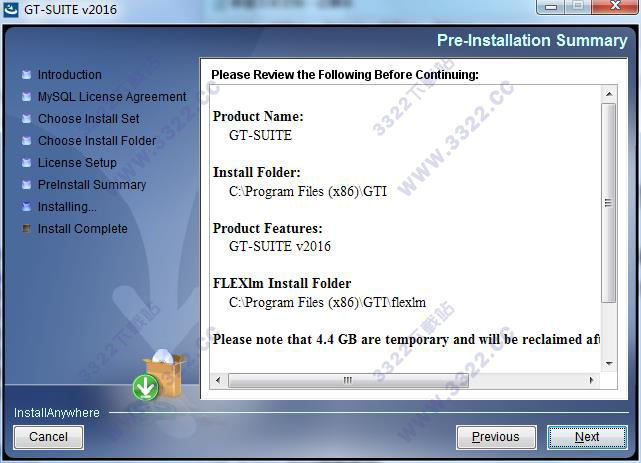Click the scroll up arrow of summary

pyautogui.click(x=609, y=94)
